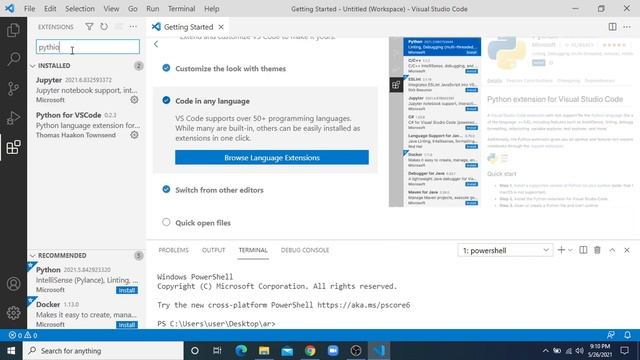Filter extensions with the funnel icon
The image size is (640, 360).
coord(89,27)
